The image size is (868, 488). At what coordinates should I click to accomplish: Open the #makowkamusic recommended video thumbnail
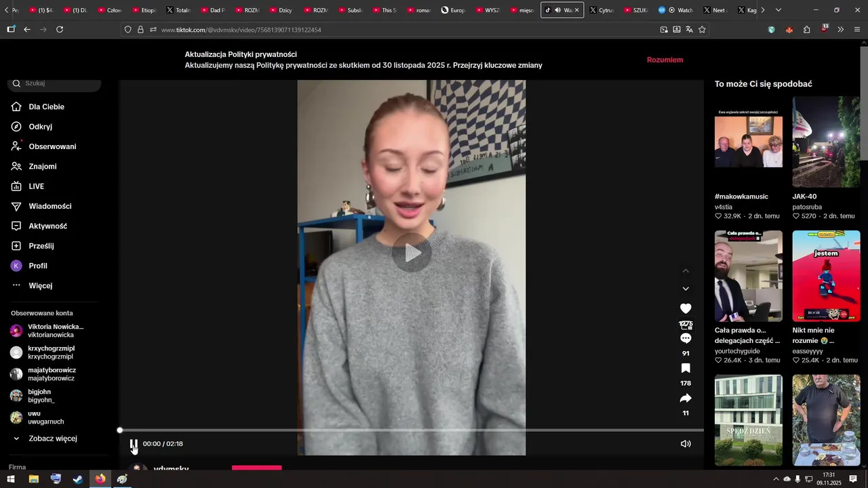(x=749, y=142)
